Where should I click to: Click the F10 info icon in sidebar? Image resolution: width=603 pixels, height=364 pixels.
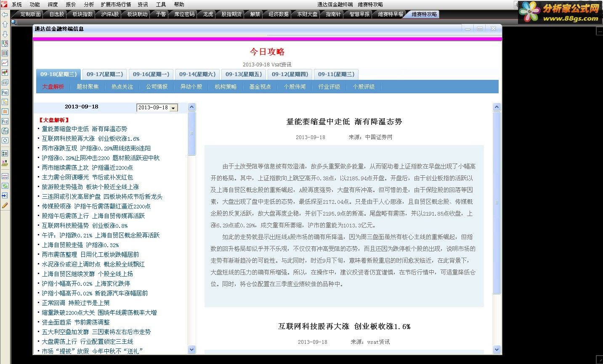5,92
